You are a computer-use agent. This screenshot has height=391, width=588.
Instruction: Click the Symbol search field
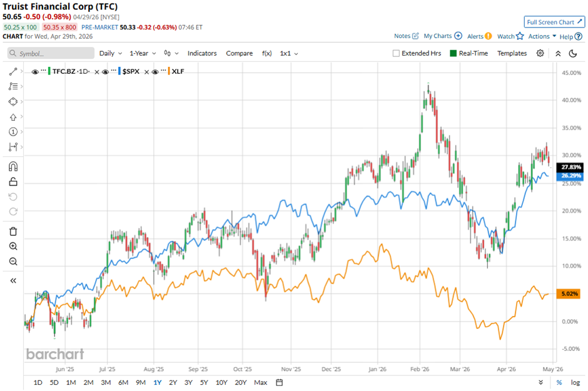(51, 54)
